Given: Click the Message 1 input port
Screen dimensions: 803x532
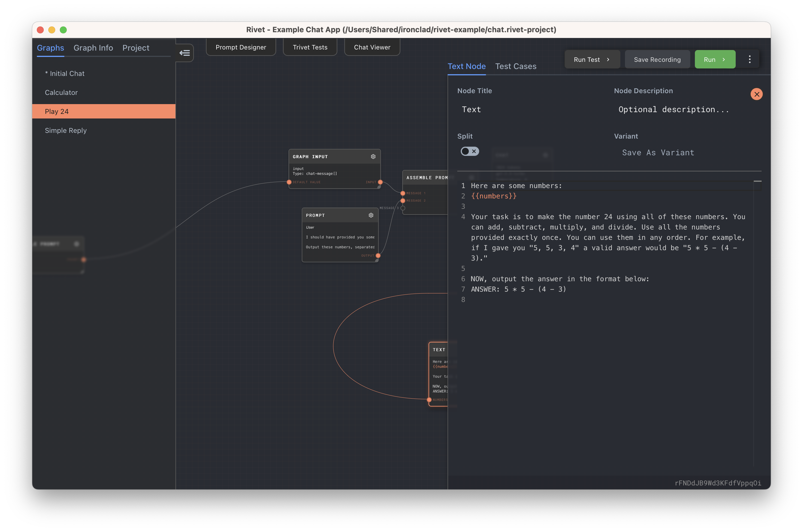Looking at the screenshot, I should pos(403,194).
